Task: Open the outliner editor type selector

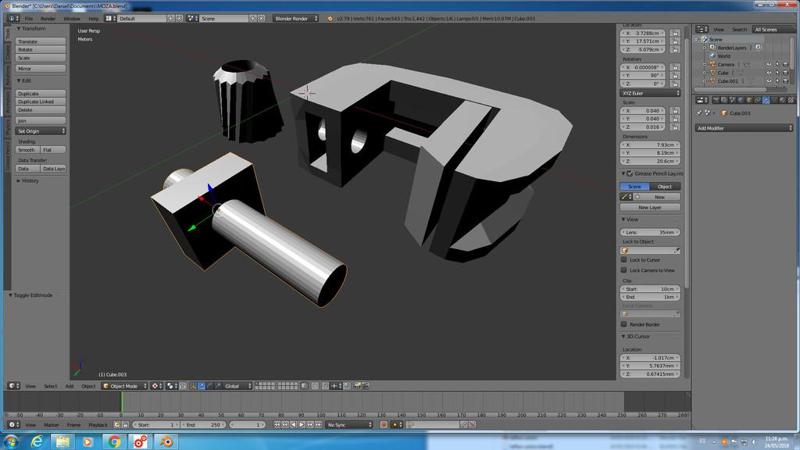Action: pyautogui.click(x=702, y=30)
